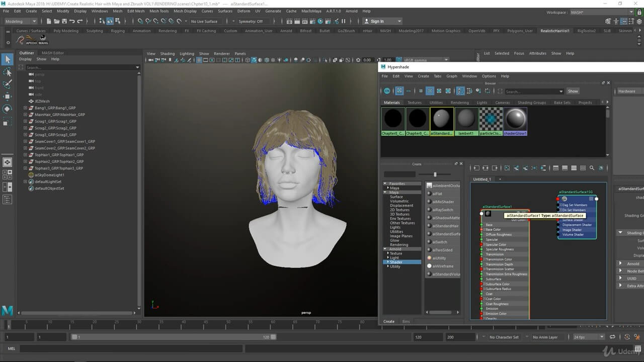Toggle select by component type mode

[117, 21]
